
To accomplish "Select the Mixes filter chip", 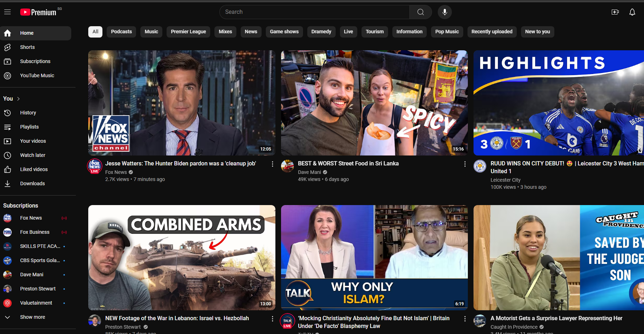I will [x=225, y=32].
